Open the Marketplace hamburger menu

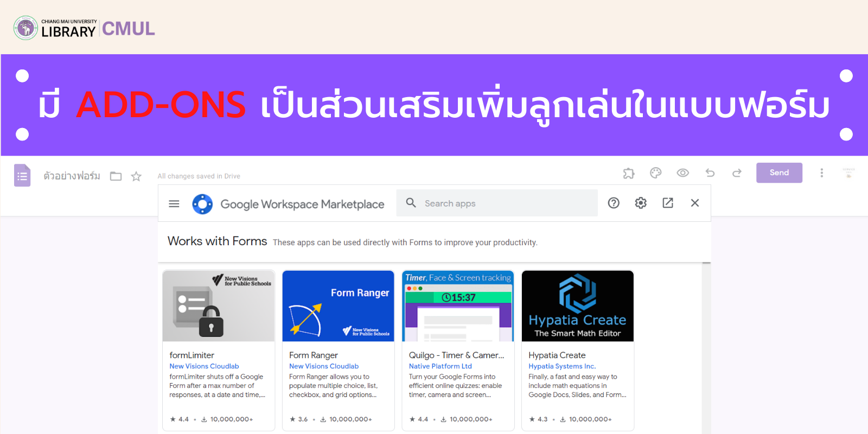pyautogui.click(x=174, y=203)
